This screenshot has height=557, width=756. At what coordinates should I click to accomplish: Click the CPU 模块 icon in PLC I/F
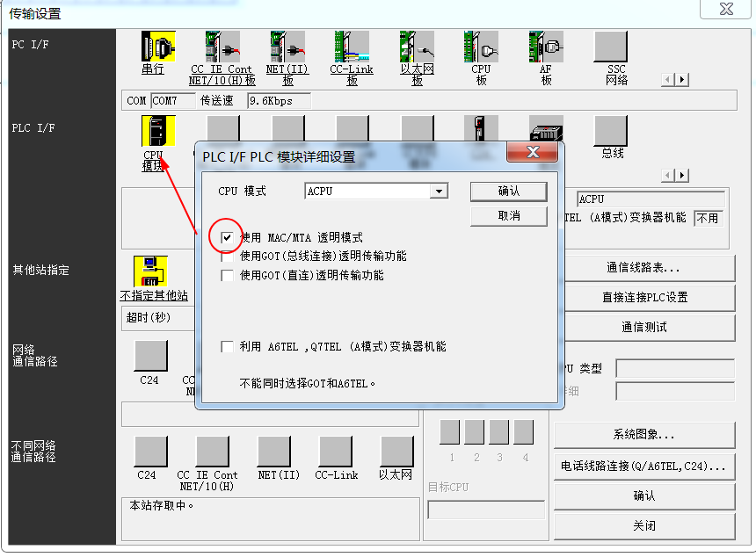(158, 131)
